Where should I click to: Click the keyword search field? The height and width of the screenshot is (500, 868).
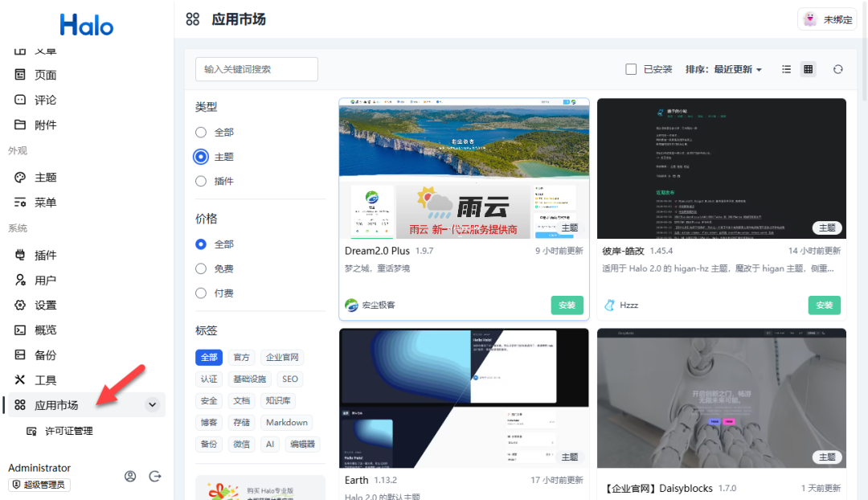pyautogui.click(x=256, y=69)
